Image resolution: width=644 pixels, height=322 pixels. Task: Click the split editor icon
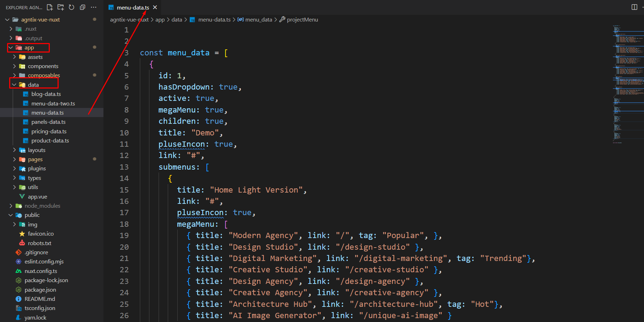(x=634, y=7)
